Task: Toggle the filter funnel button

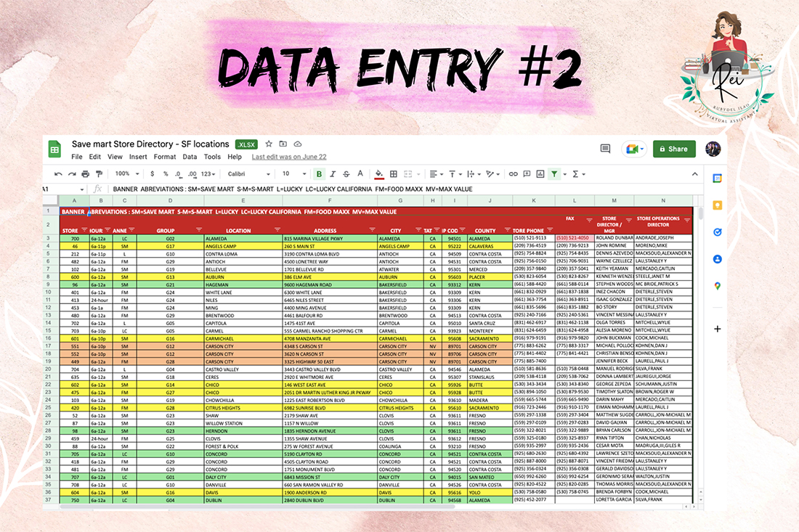Action: pos(554,174)
